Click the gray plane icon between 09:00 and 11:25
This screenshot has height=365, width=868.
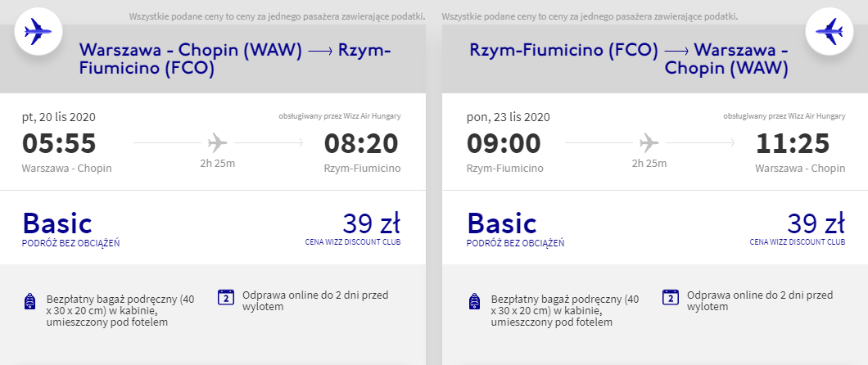(x=649, y=143)
